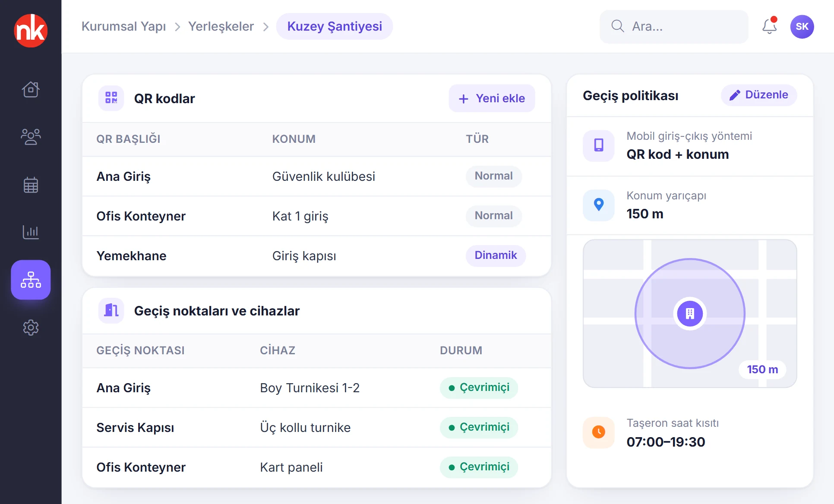
Task: Click Çevrimiçi status for Üç kollu turnike
Action: point(479,427)
